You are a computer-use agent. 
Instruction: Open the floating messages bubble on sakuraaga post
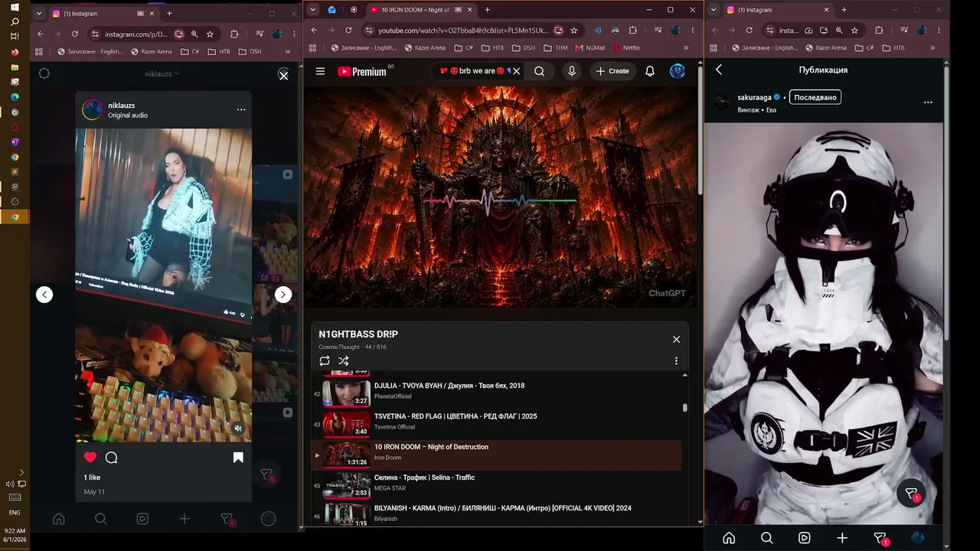pyautogui.click(x=911, y=494)
